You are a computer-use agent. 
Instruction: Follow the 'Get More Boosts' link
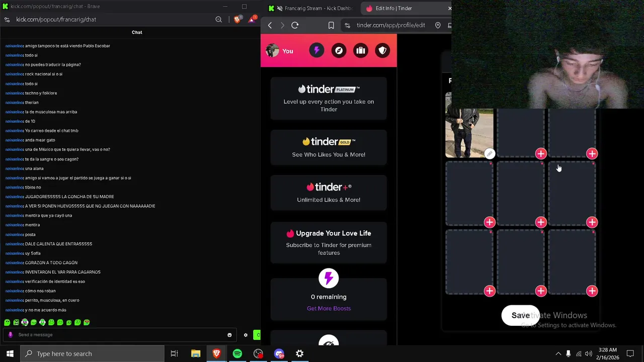pyautogui.click(x=329, y=308)
